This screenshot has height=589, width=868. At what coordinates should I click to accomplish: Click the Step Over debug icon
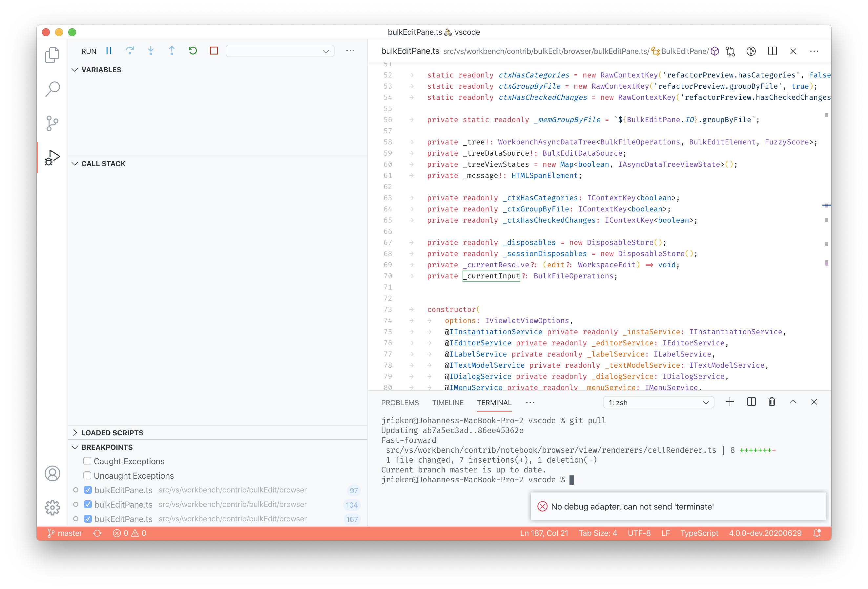(130, 51)
